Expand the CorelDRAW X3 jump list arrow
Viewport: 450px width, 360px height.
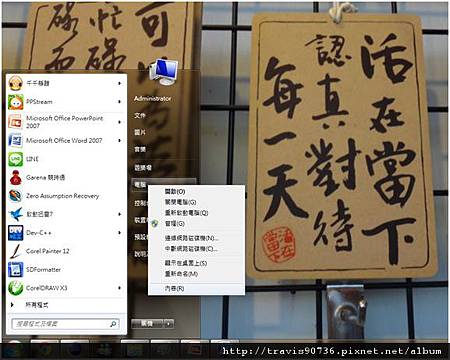point(119,288)
